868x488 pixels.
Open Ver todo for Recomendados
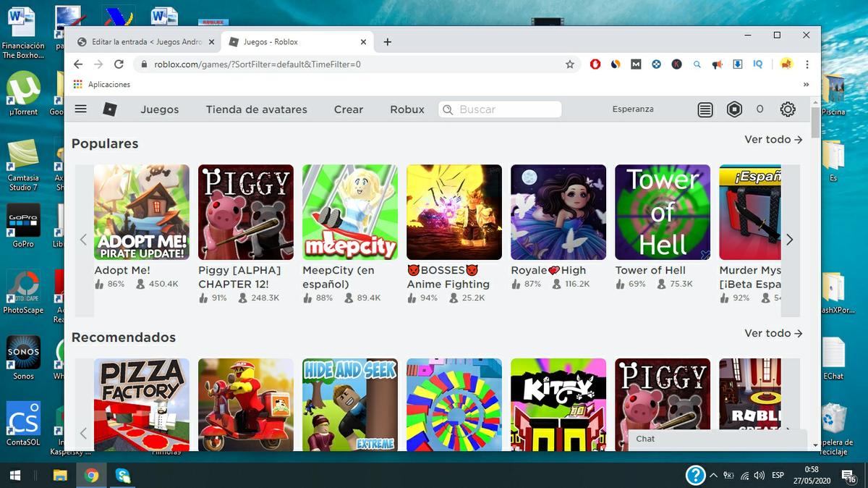(x=773, y=333)
